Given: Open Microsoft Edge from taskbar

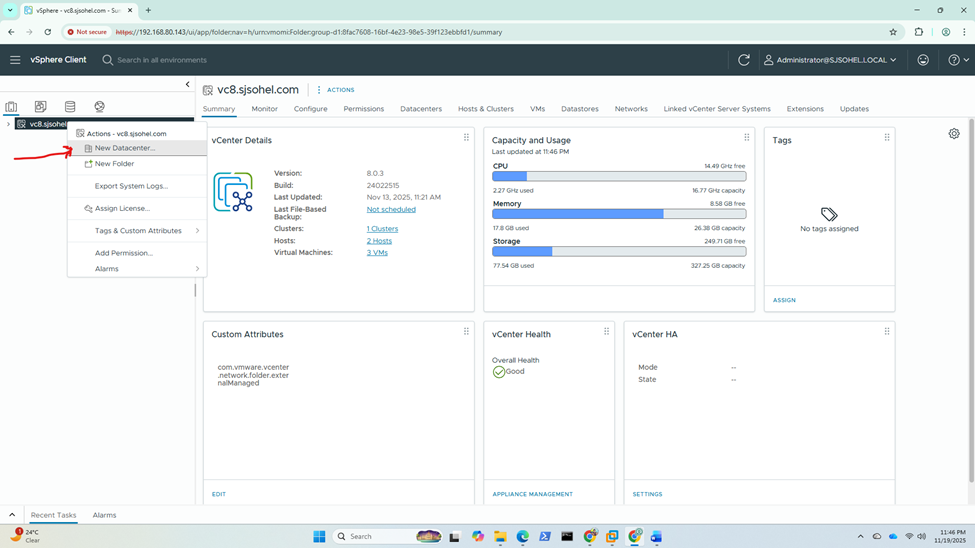Looking at the screenshot, I should [522, 536].
